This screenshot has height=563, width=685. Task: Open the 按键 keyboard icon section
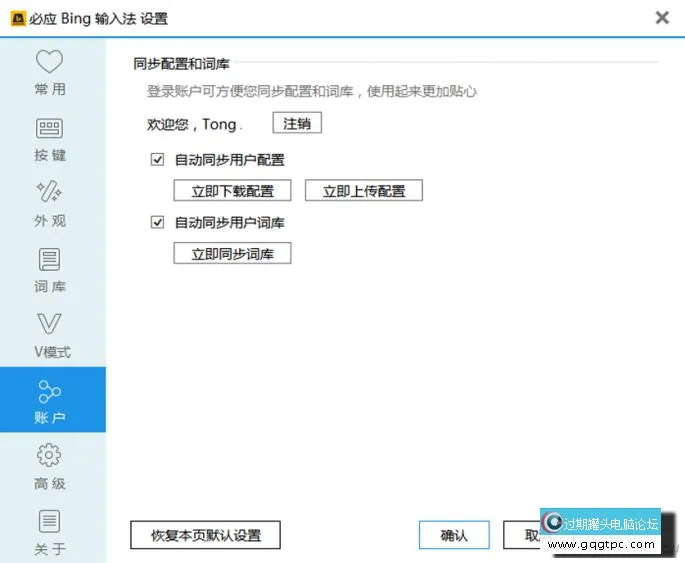tap(49, 128)
